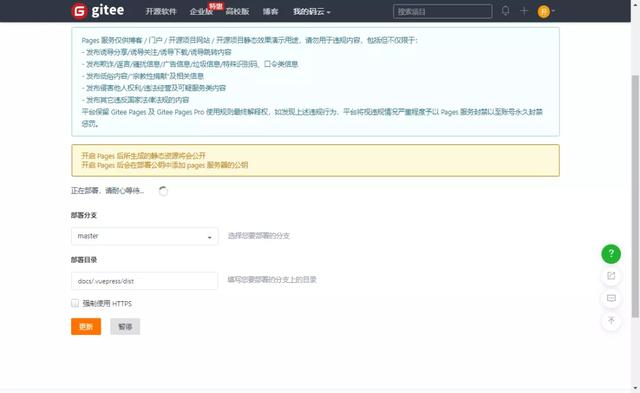Click the floating external link share icon

pos(611,276)
